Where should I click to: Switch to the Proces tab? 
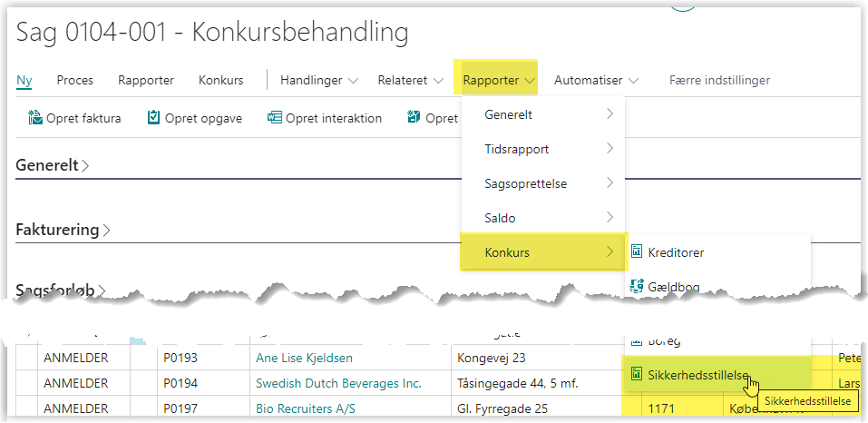tap(75, 80)
